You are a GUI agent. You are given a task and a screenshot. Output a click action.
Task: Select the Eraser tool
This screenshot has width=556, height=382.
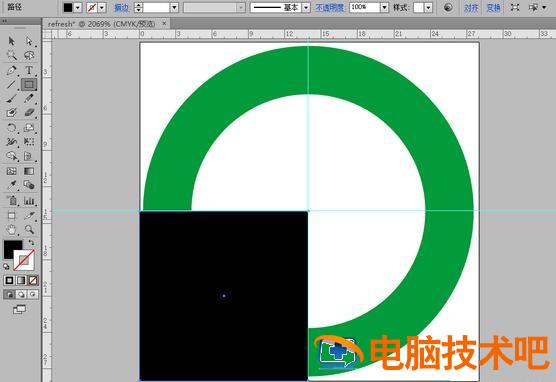pos(29,113)
